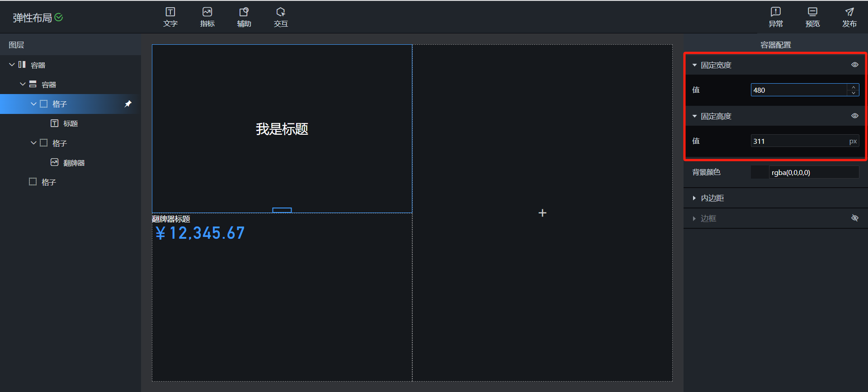
Task: Select the 标题 layer item
Action: tap(70, 123)
